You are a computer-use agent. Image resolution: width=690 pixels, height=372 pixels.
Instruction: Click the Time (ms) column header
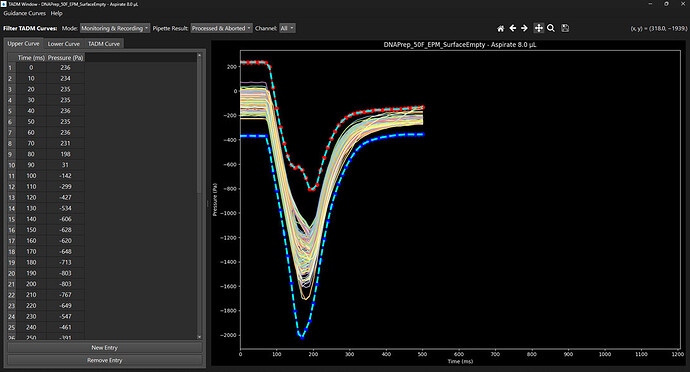31,58
